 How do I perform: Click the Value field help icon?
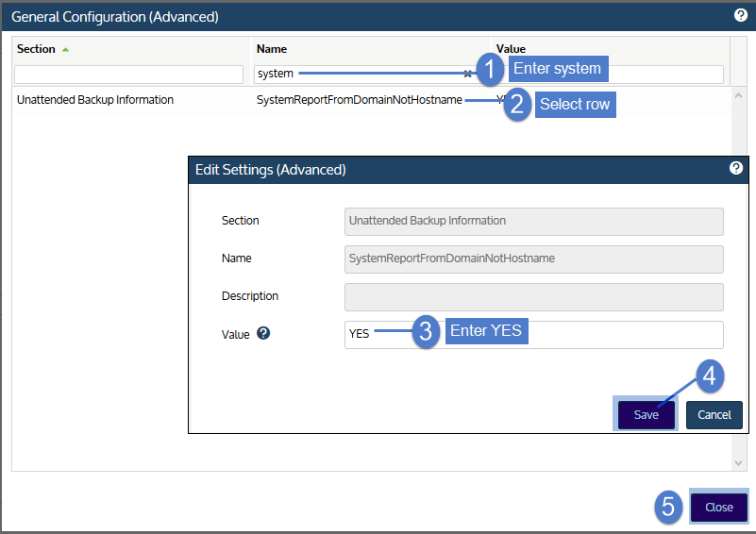click(263, 333)
